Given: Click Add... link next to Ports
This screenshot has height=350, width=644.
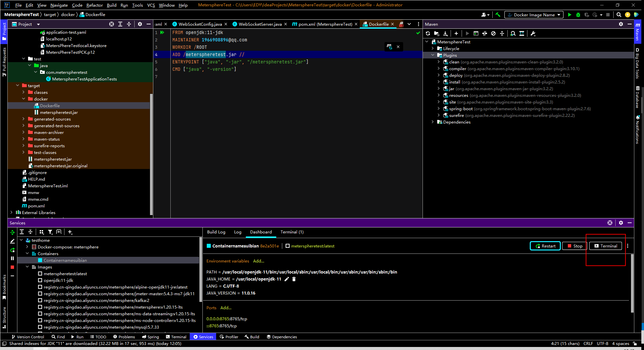Looking at the screenshot, I should coord(226,308).
